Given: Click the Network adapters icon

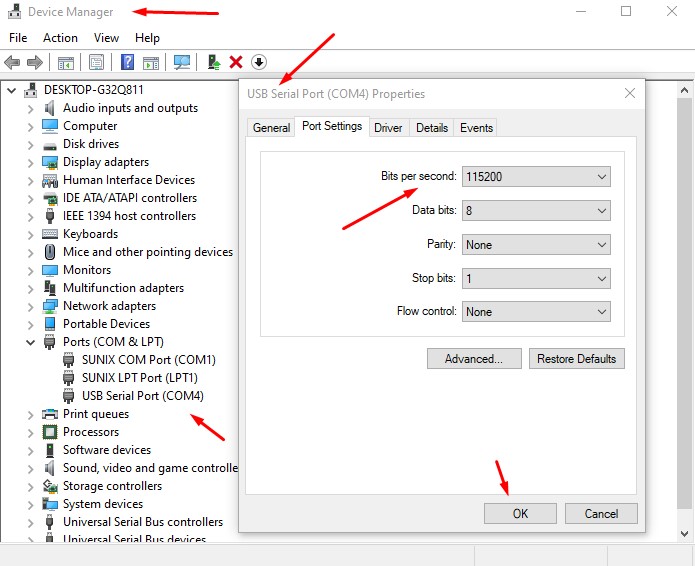Looking at the screenshot, I should [x=50, y=306].
